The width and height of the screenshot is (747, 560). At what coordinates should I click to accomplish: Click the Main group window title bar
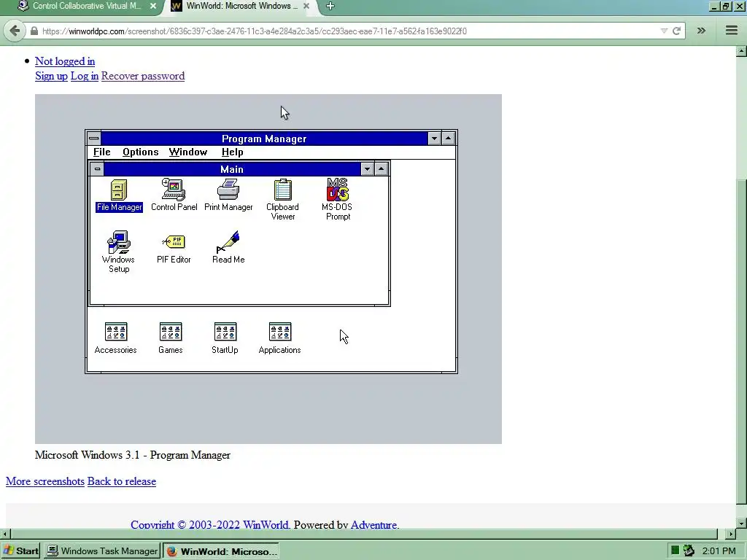tap(232, 169)
